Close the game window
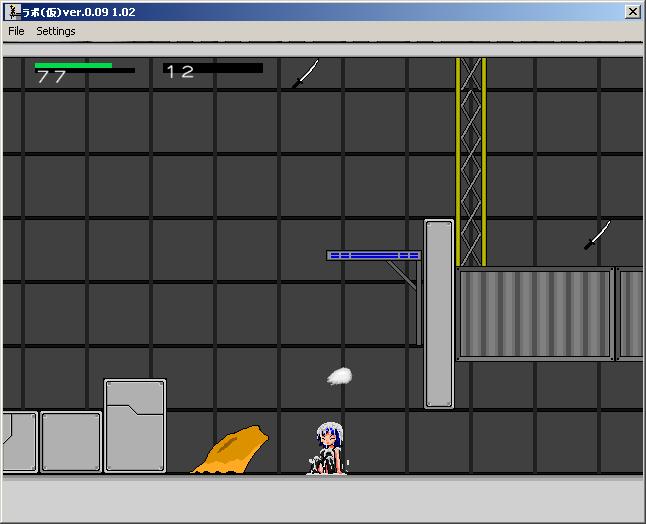The height and width of the screenshot is (524, 646). click(632, 11)
